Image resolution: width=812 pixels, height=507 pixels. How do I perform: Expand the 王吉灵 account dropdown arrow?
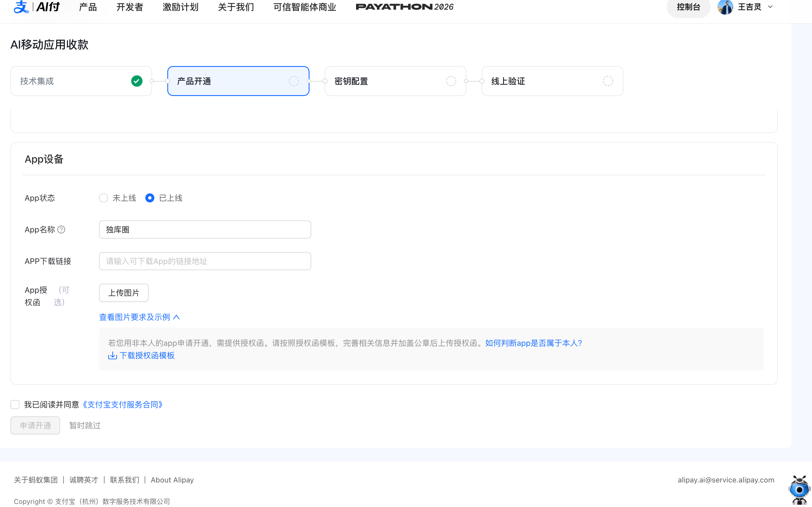(x=771, y=7)
